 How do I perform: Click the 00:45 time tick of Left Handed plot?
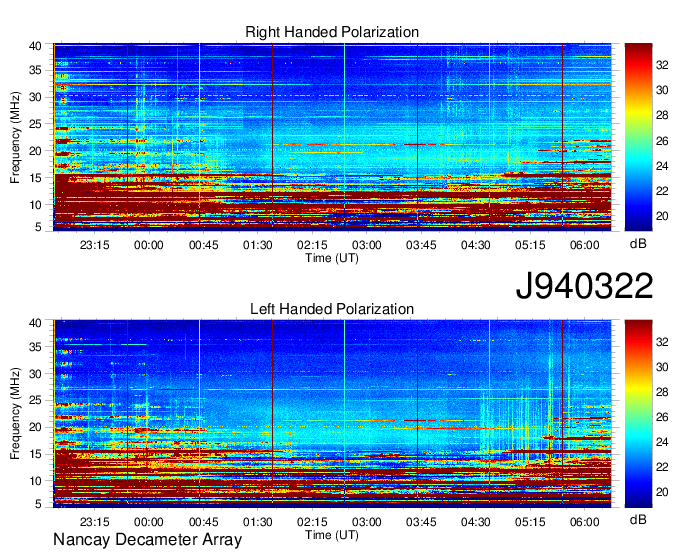[203, 522]
